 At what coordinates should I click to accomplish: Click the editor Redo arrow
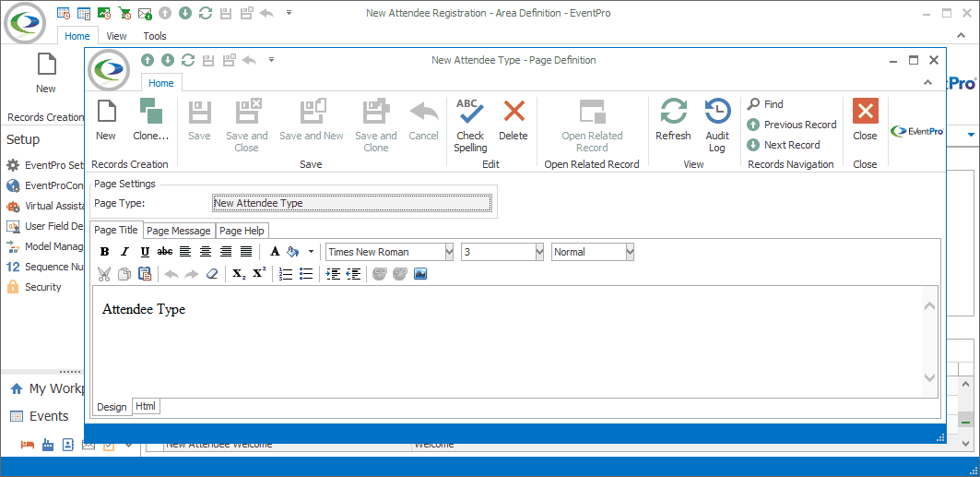(191, 273)
